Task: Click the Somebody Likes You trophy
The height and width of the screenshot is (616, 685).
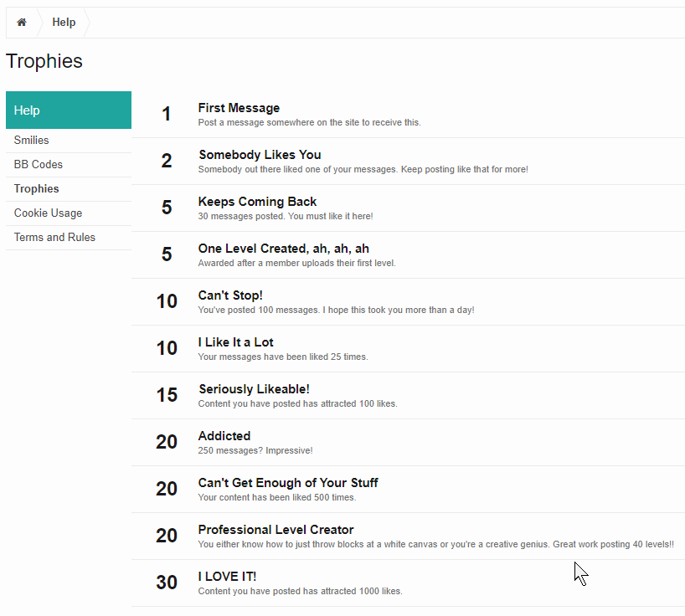Action: (x=260, y=155)
